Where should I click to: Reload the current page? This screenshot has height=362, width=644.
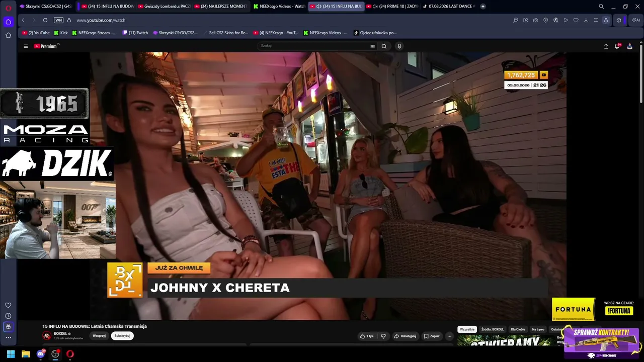[x=45, y=20]
